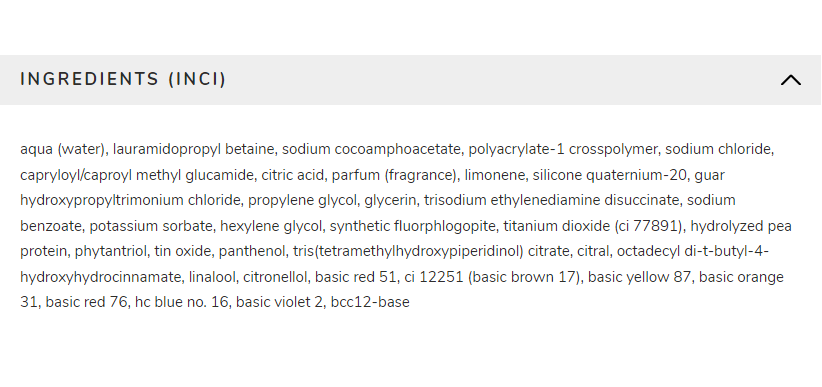Click the INGREDIENTS (INCI) heading text

coord(123,79)
